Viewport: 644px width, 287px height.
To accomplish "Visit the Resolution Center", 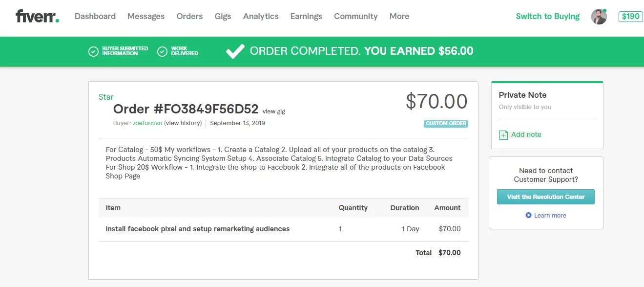I will tap(545, 197).
